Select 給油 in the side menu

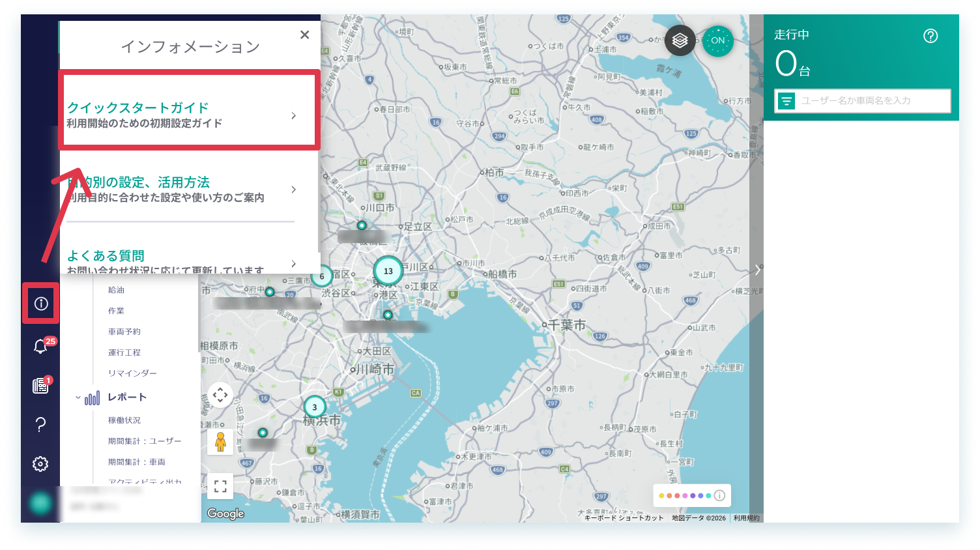point(116,290)
